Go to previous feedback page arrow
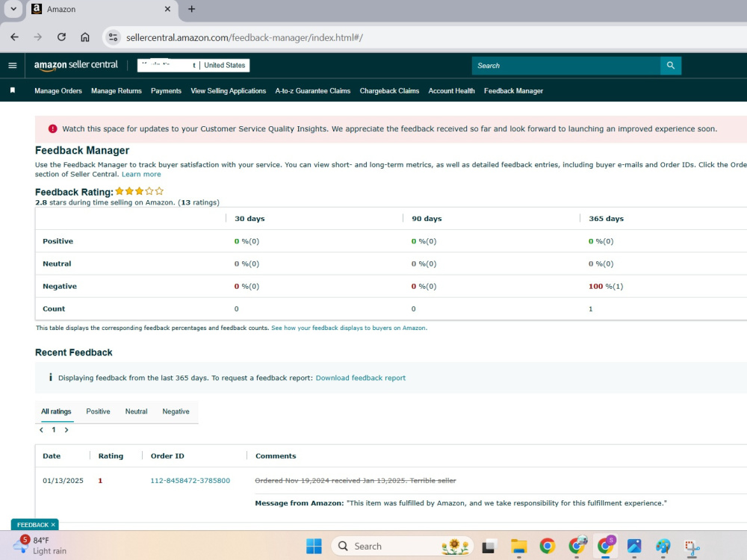The width and height of the screenshot is (747, 560). (x=41, y=430)
